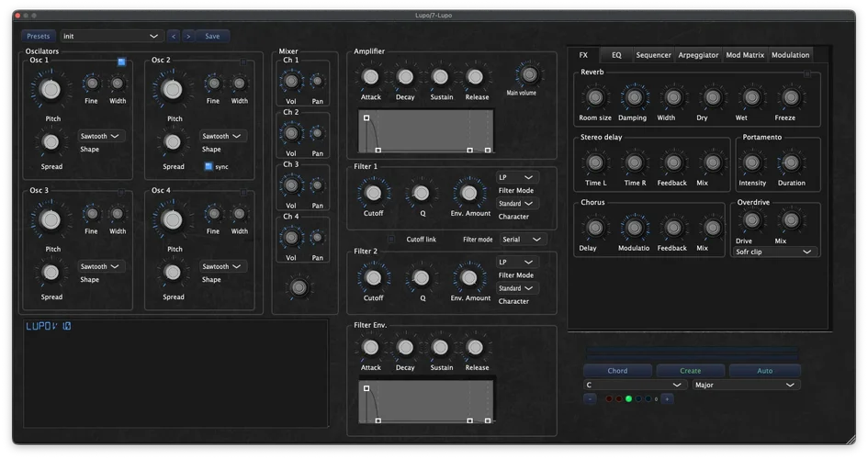This screenshot has height=459, width=868.
Task: Switch to the EQ tab
Action: pyautogui.click(x=616, y=55)
